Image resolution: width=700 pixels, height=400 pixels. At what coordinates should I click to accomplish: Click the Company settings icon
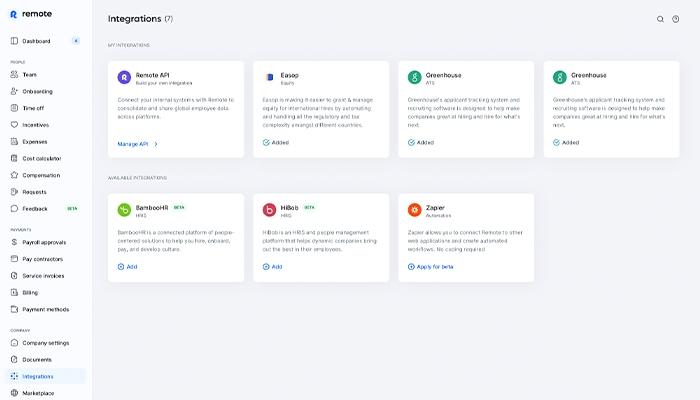click(x=14, y=343)
